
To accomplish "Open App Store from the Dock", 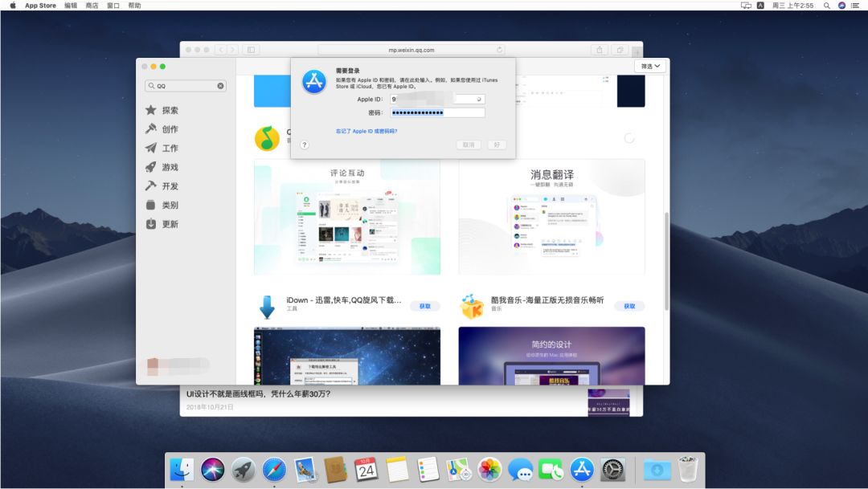I will pyautogui.click(x=582, y=470).
